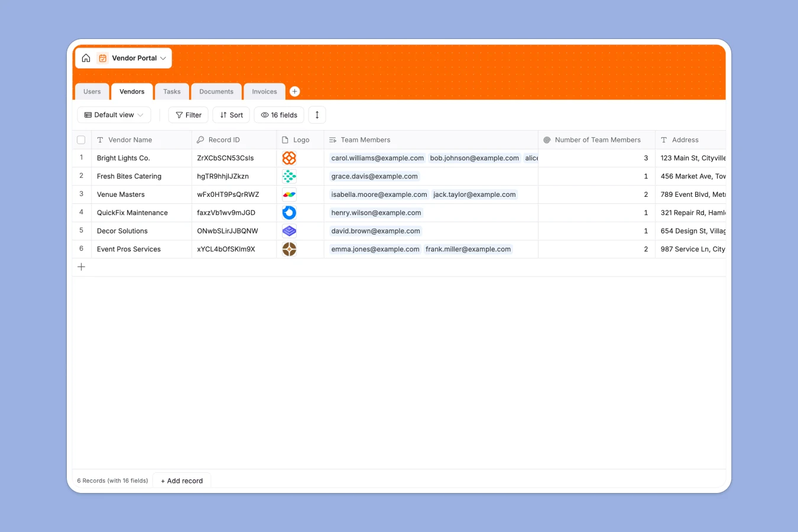
Task: Click the QuickFix Maintenance shield logo
Action: coord(289,212)
